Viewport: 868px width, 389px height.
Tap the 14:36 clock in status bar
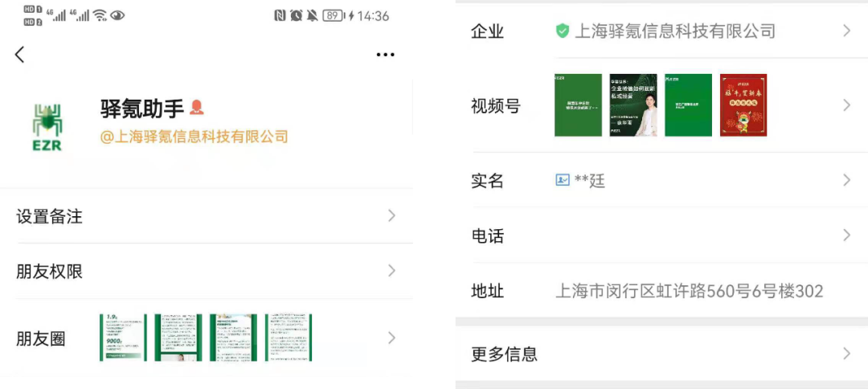click(373, 16)
